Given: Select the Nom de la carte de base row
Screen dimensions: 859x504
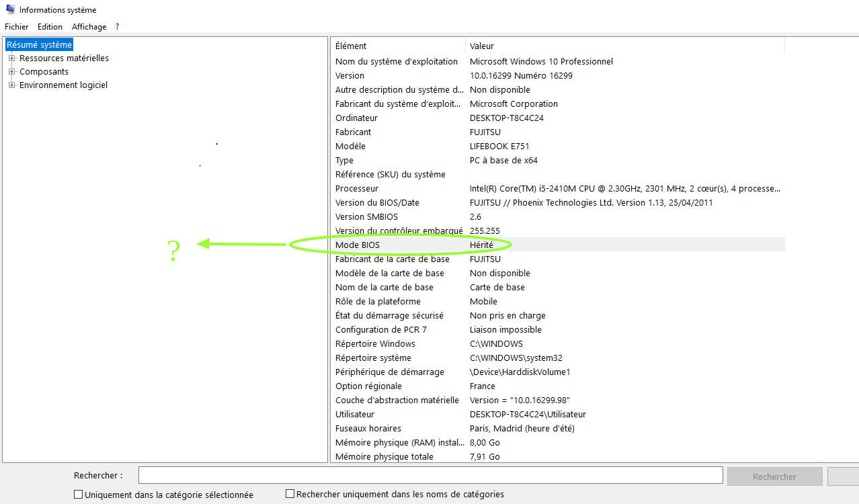Looking at the screenshot, I should (558, 288).
